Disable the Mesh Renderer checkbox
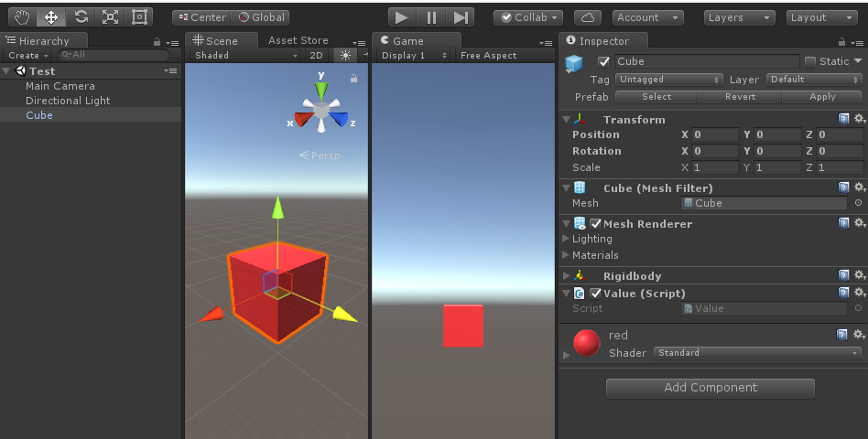This screenshot has height=439, width=868. click(x=596, y=224)
